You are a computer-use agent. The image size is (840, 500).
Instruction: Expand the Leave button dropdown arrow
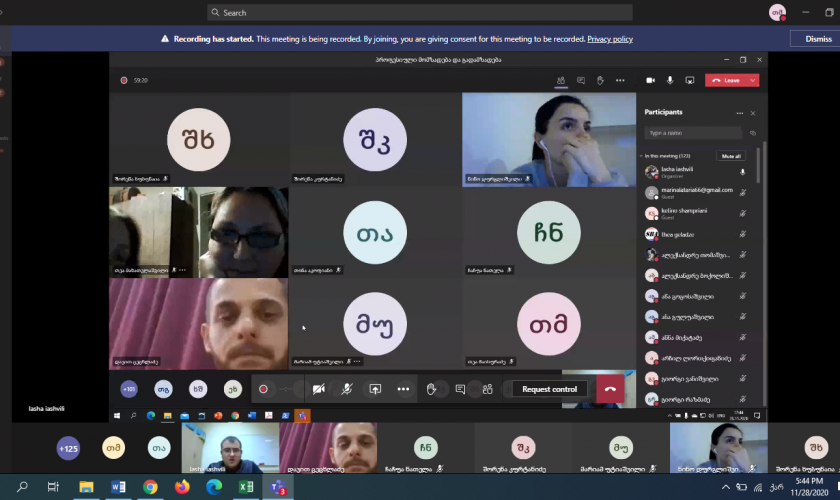[753, 80]
